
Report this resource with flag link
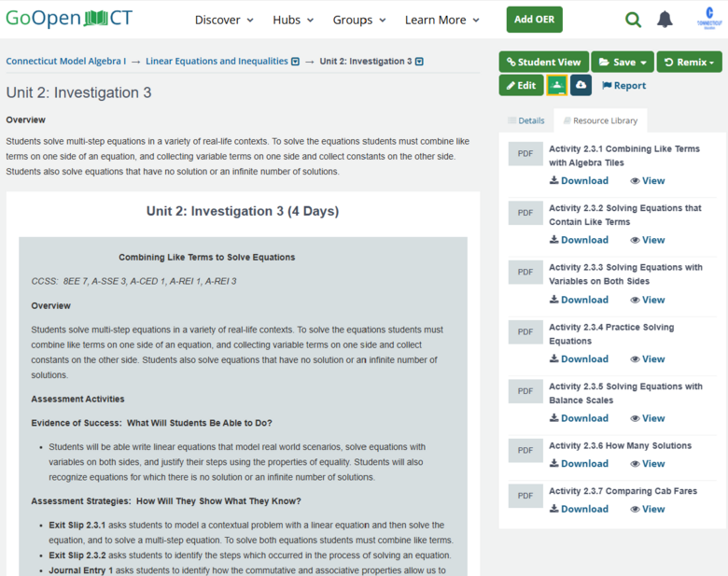[x=623, y=86]
